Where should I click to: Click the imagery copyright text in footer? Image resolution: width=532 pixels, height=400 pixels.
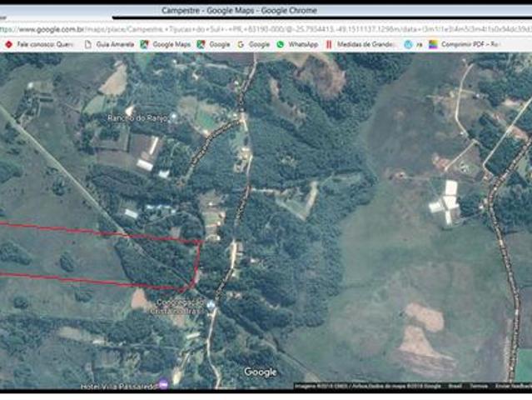click(x=366, y=386)
